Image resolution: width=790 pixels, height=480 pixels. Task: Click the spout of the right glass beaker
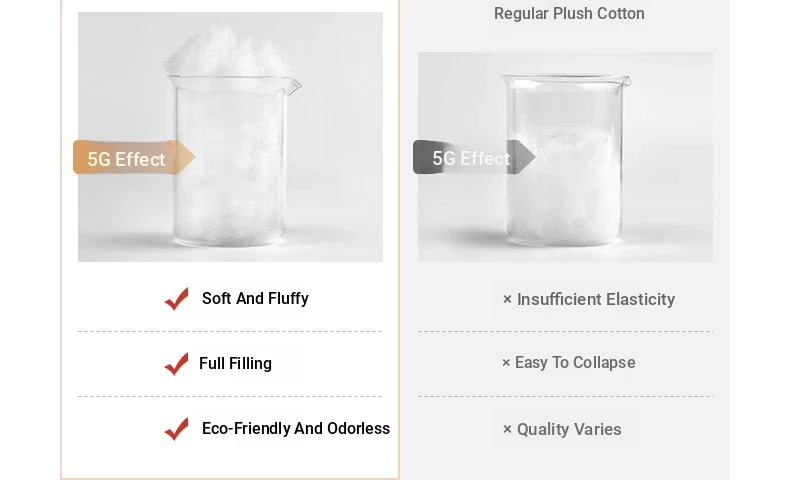point(626,81)
